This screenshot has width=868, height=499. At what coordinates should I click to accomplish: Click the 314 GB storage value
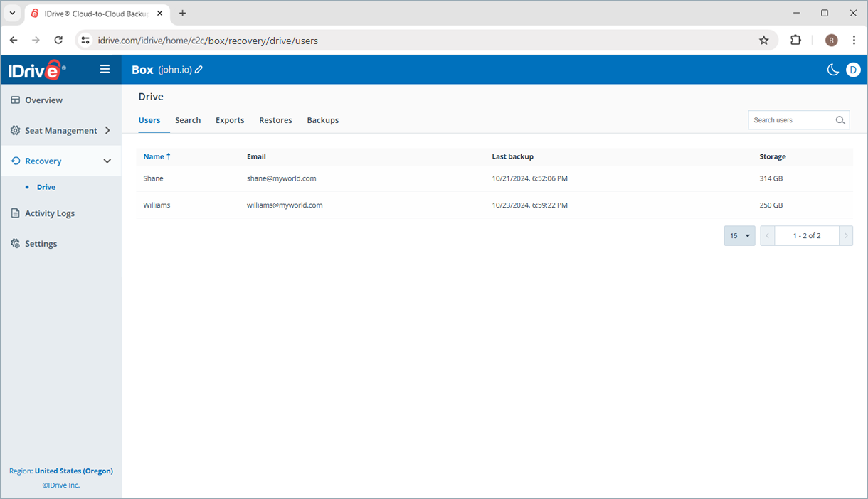click(x=771, y=178)
